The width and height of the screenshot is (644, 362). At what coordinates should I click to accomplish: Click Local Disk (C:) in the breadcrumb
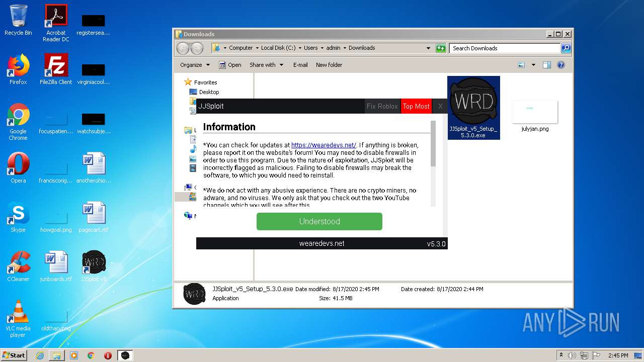278,48
